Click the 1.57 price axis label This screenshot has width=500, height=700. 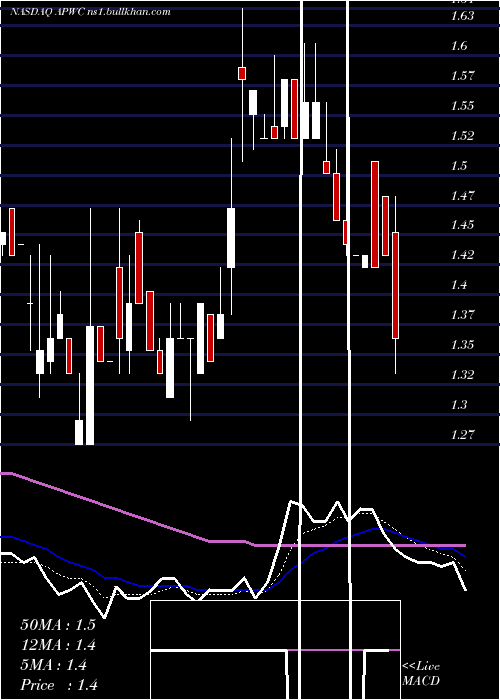click(x=462, y=76)
